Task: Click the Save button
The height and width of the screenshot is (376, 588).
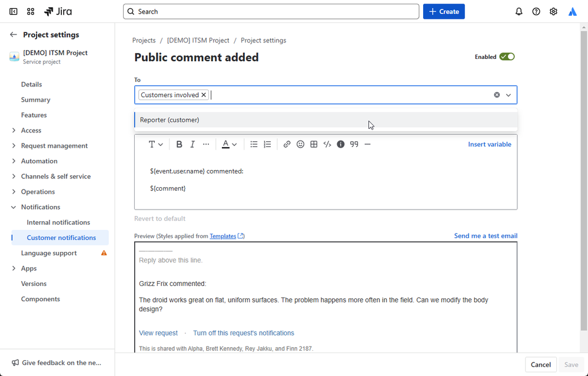Action: coord(571,365)
